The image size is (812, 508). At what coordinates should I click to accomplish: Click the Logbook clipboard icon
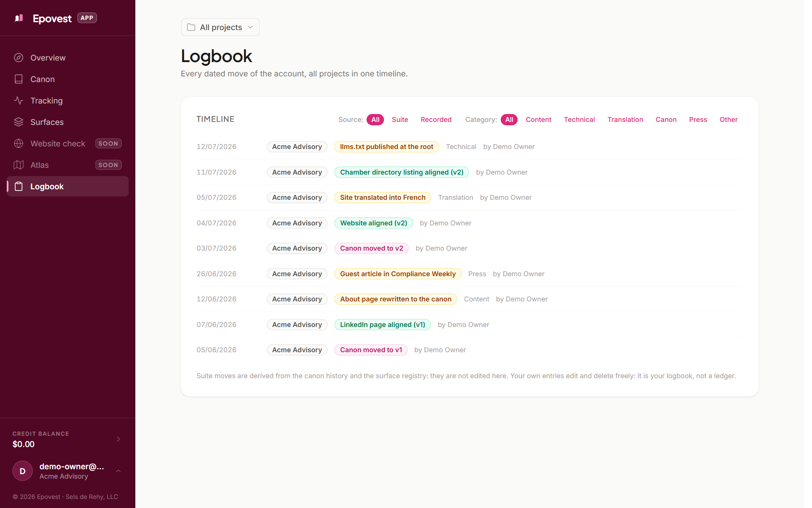[19, 186]
